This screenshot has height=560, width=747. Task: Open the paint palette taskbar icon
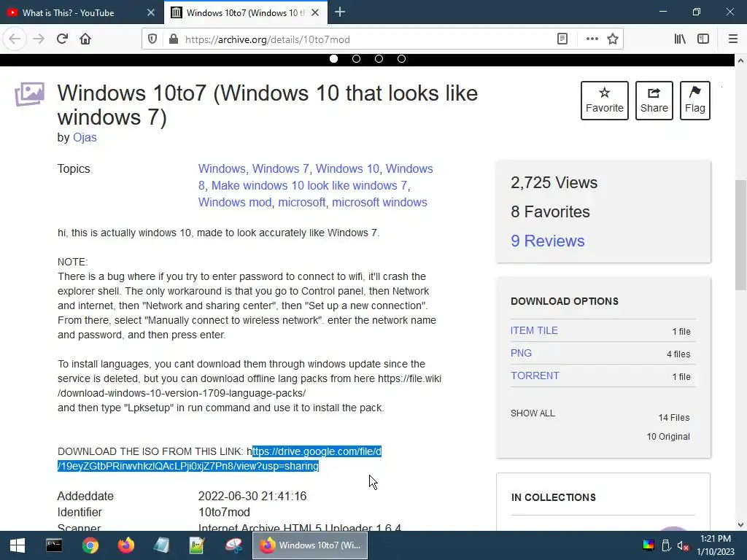233,545
